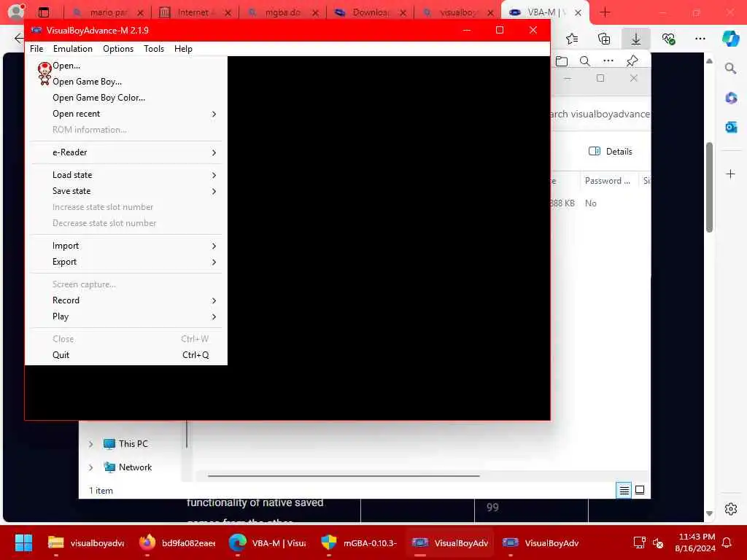Click the browser profile avatar
Screen dimensions: 747x560
[x=16, y=12]
